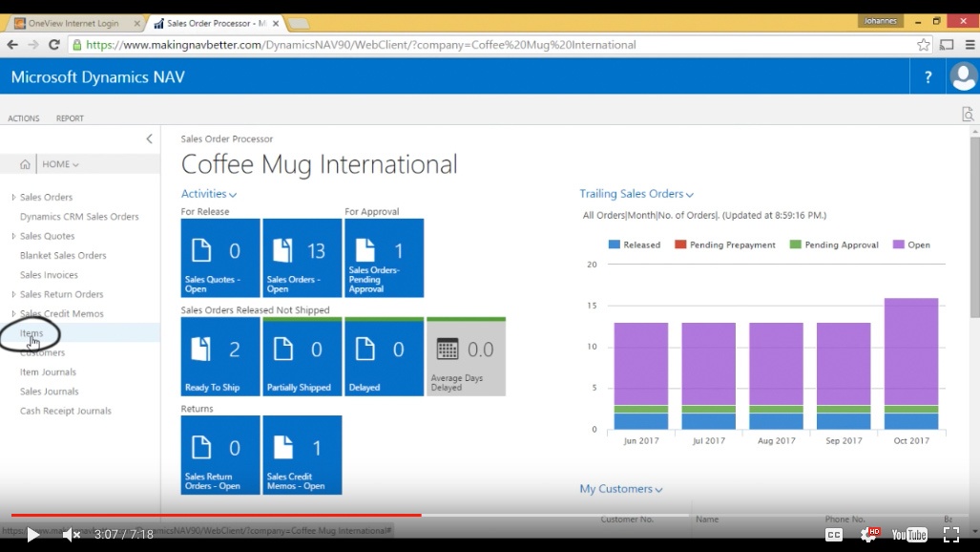This screenshot has height=552, width=980.
Task: Open the Items list
Action: click(x=31, y=333)
